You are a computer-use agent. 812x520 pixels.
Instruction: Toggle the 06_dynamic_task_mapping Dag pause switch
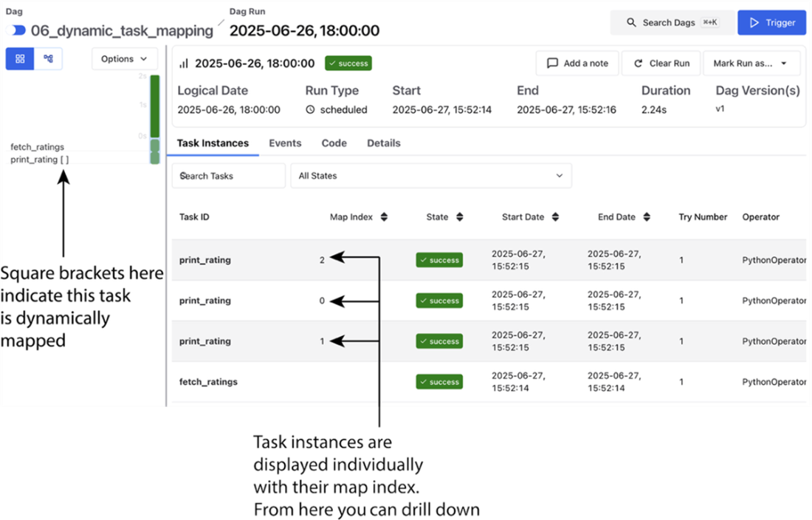point(17,30)
